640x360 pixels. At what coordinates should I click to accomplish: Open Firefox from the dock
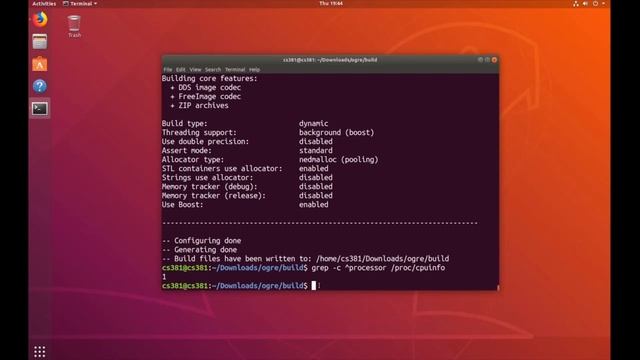point(40,19)
